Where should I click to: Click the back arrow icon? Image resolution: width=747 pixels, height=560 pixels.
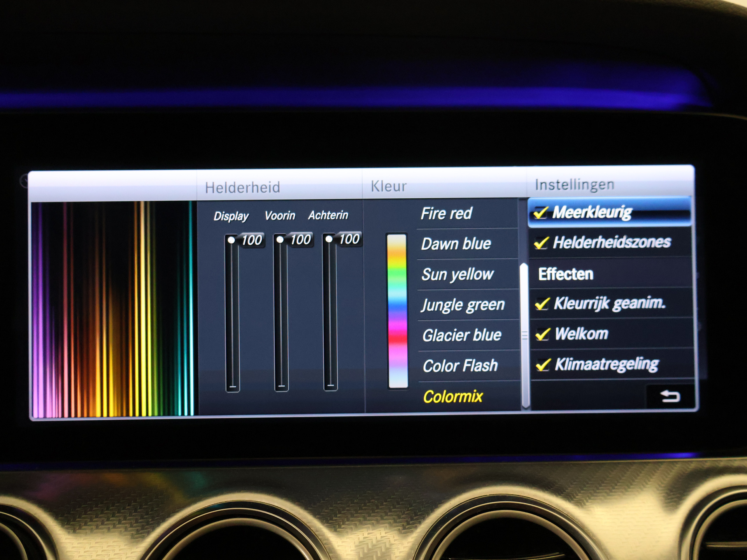pos(670,396)
